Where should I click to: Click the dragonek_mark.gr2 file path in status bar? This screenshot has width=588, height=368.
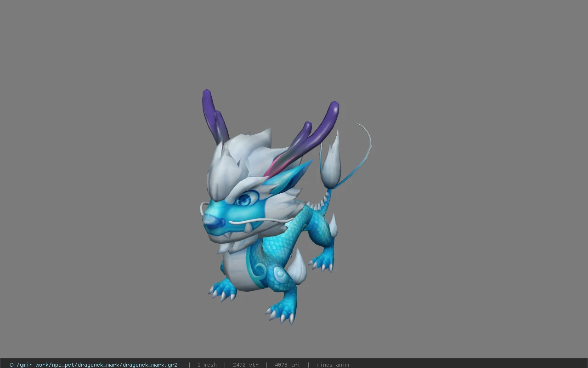pyautogui.click(x=94, y=365)
